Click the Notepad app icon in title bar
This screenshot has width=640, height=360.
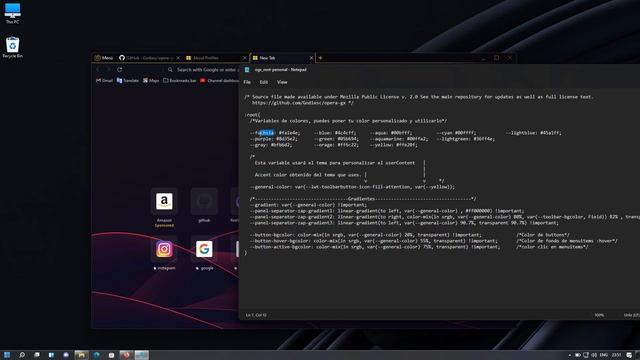coord(247,70)
